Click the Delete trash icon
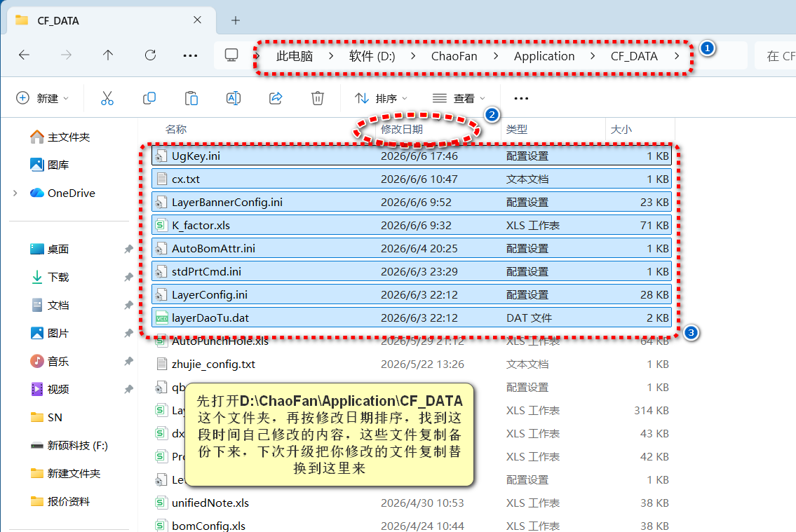Screen dimensions: 796x532 coord(317,98)
